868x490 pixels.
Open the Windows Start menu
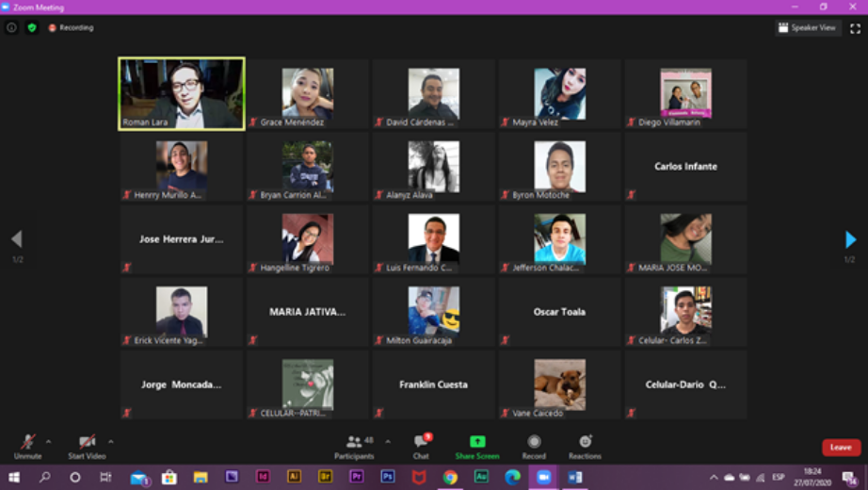pos(14,477)
